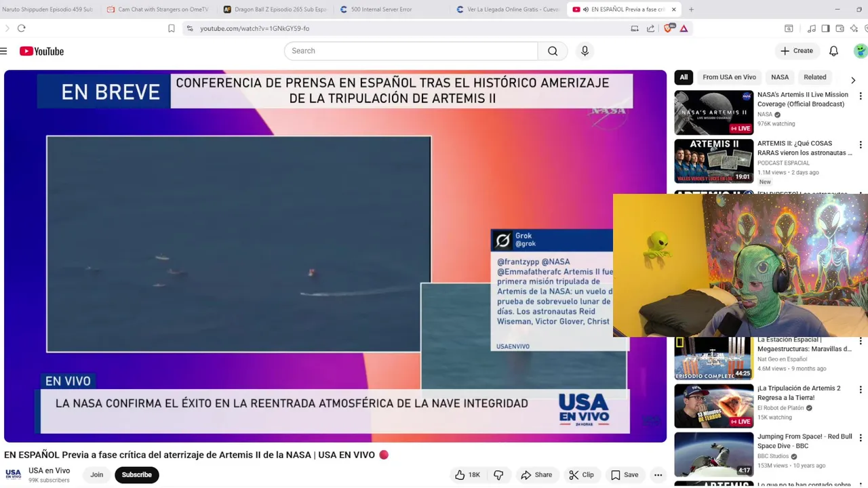Select the NASA filter chip
This screenshot has height=488, width=868.
(780, 77)
